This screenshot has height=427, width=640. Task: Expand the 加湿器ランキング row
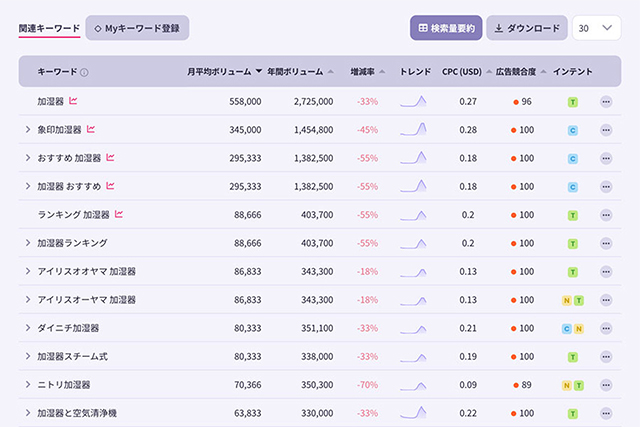click(x=28, y=243)
